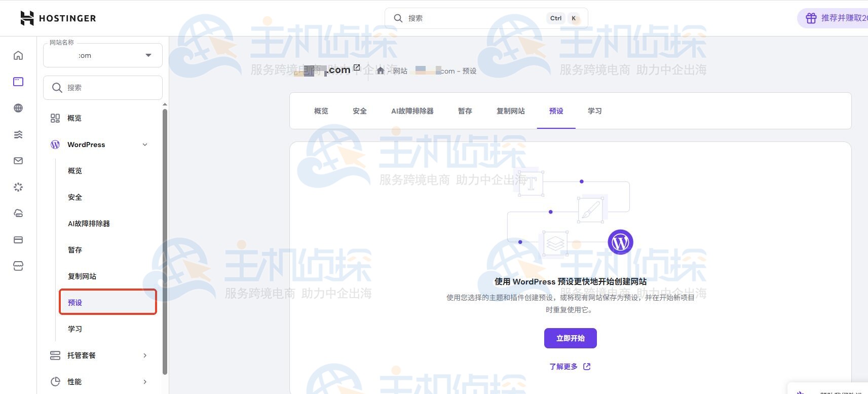Open the email envelope icon
868x394 pixels.
[x=18, y=161]
